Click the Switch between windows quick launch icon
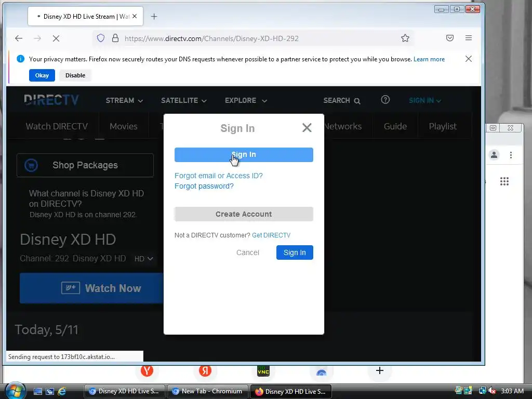532x399 pixels. [49, 392]
